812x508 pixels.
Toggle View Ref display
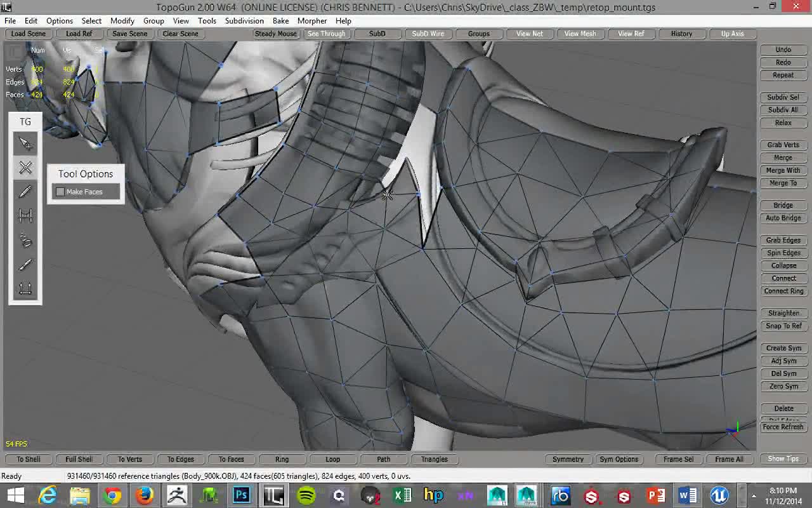click(x=631, y=34)
